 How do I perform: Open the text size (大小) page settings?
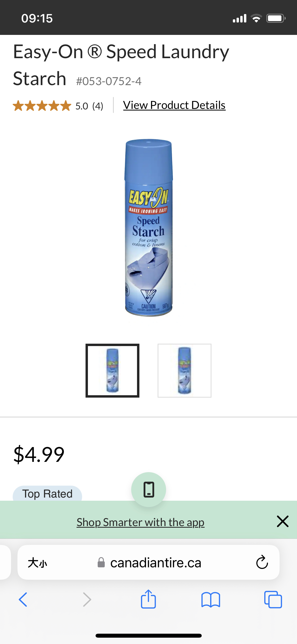(37, 563)
